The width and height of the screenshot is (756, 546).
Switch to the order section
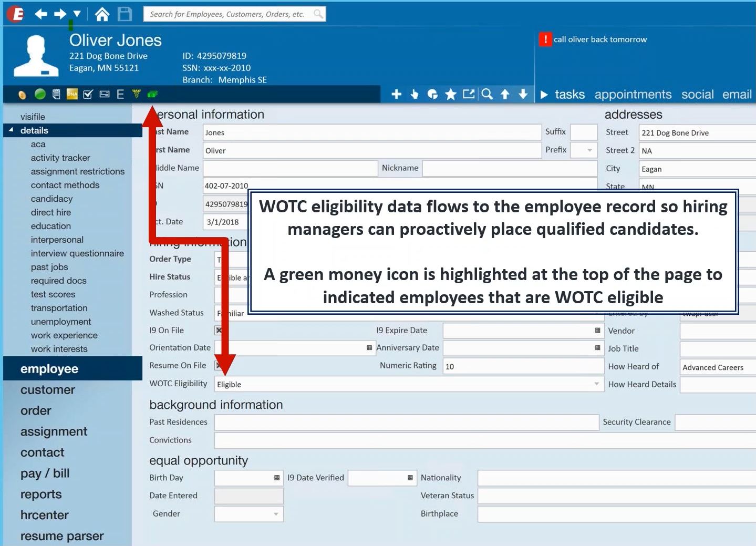click(36, 411)
